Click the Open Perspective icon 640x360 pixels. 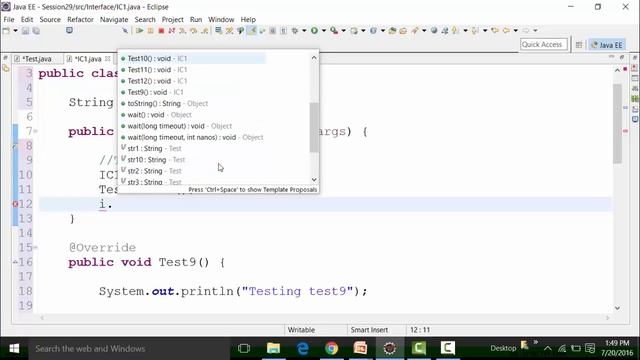[579, 45]
